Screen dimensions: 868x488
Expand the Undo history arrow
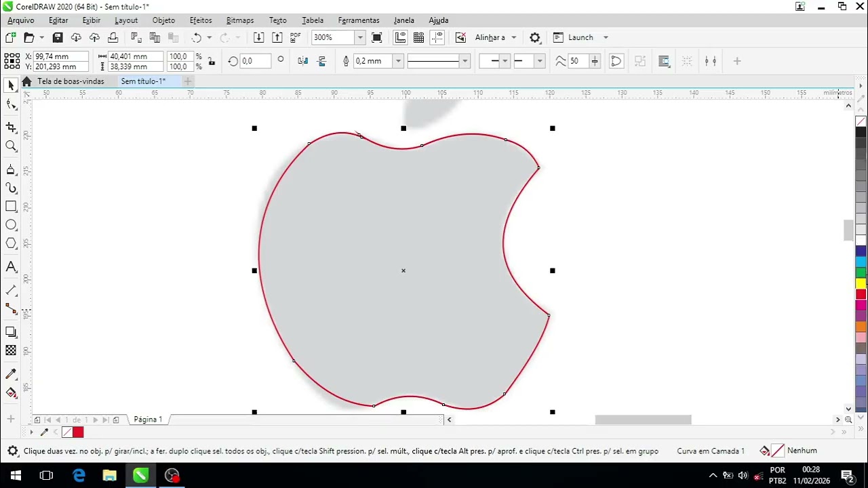pos(209,37)
